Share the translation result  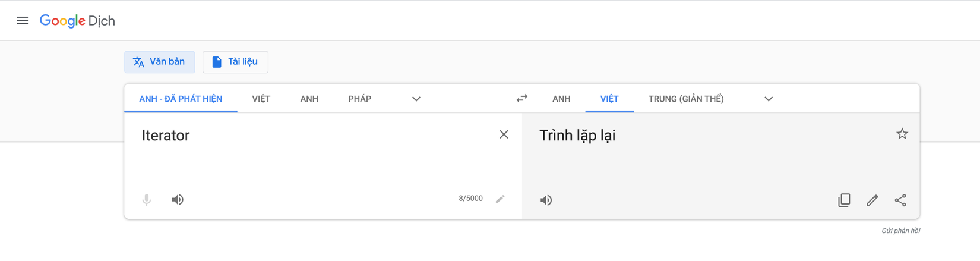[900, 200]
